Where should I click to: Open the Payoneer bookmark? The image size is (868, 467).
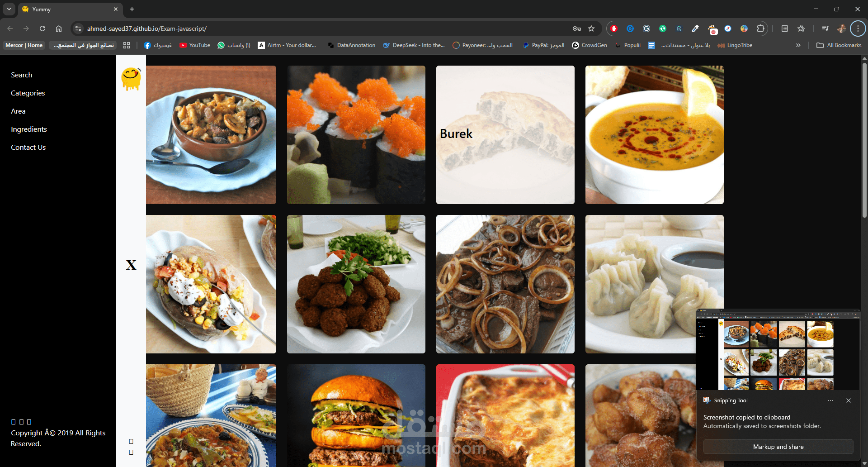tap(483, 45)
